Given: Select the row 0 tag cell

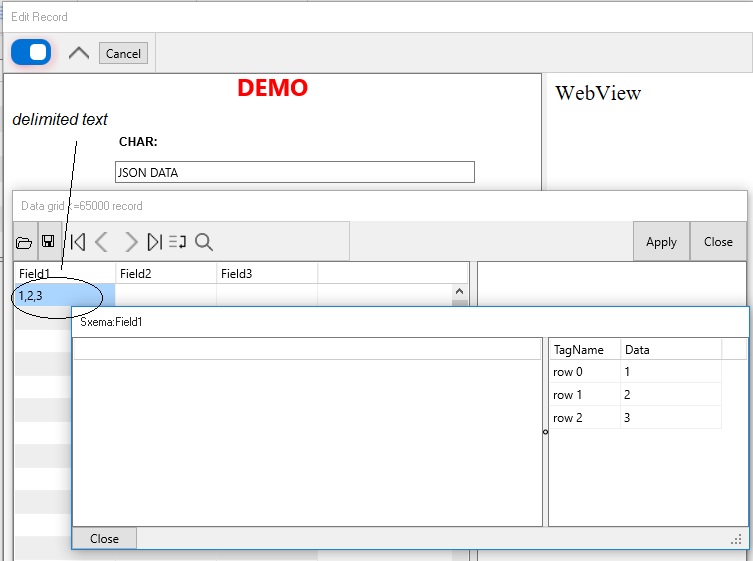Looking at the screenshot, I should coord(585,372).
